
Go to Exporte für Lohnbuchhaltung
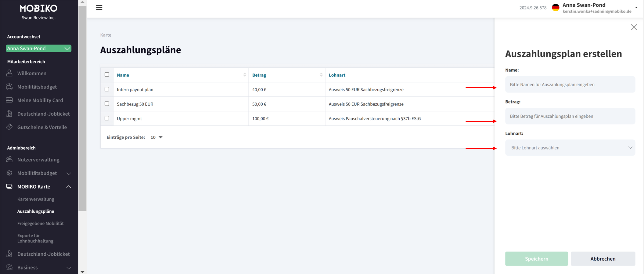pos(35,238)
